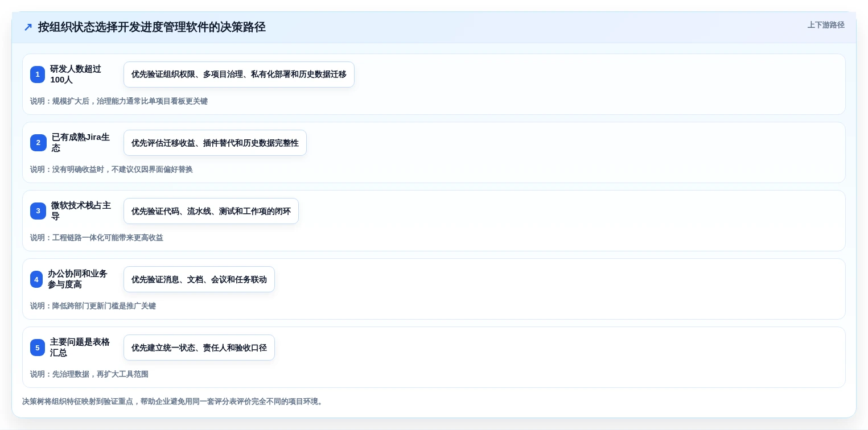Click the box 优先验证代码、流水线、测试和工作项的闭环
This screenshot has width=868, height=430.
tap(211, 211)
